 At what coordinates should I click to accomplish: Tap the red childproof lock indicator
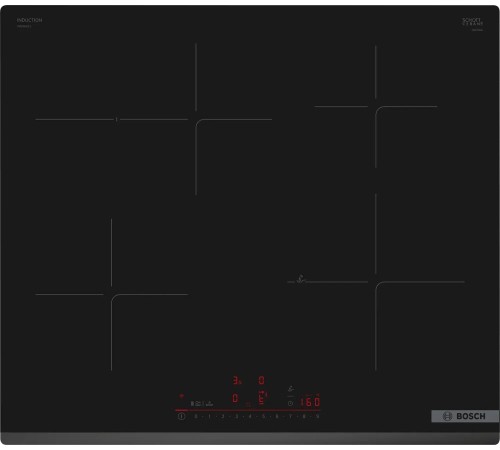pyautogui.click(x=181, y=396)
